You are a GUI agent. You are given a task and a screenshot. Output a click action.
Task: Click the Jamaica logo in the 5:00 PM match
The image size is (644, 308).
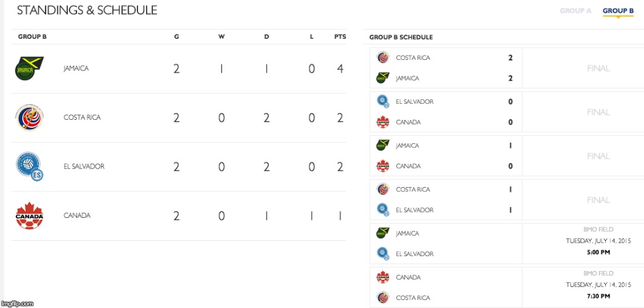(x=383, y=233)
